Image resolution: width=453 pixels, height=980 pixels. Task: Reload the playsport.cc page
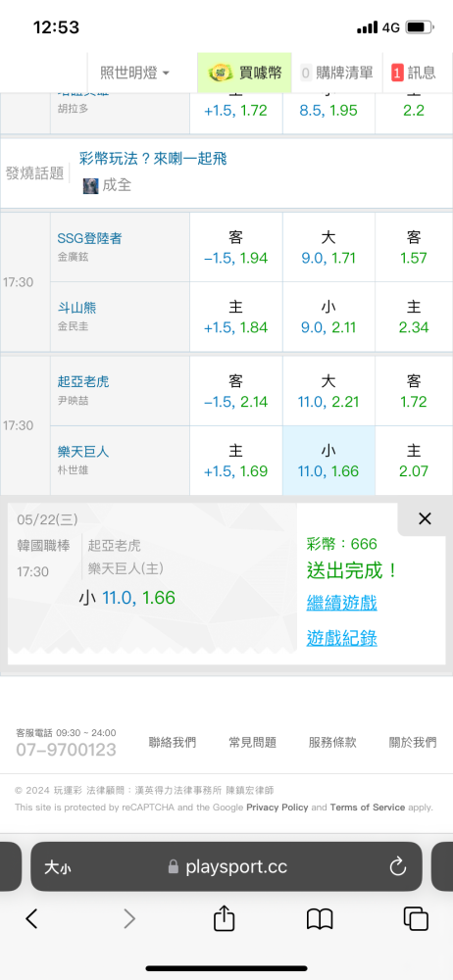398,867
